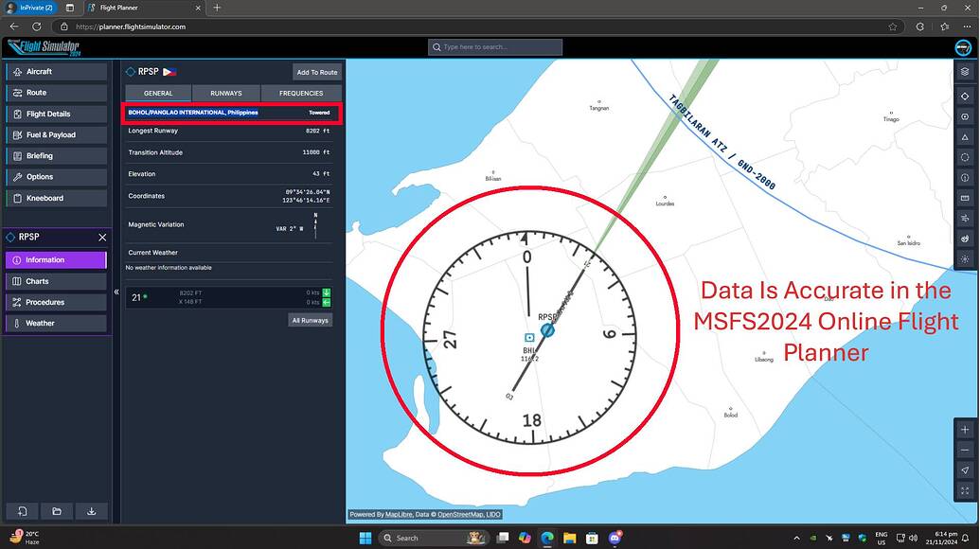This screenshot has width=980, height=549.
Task: Click the circled info icon on the map toolbar
Action: pyautogui.click(x=965, y=178)
